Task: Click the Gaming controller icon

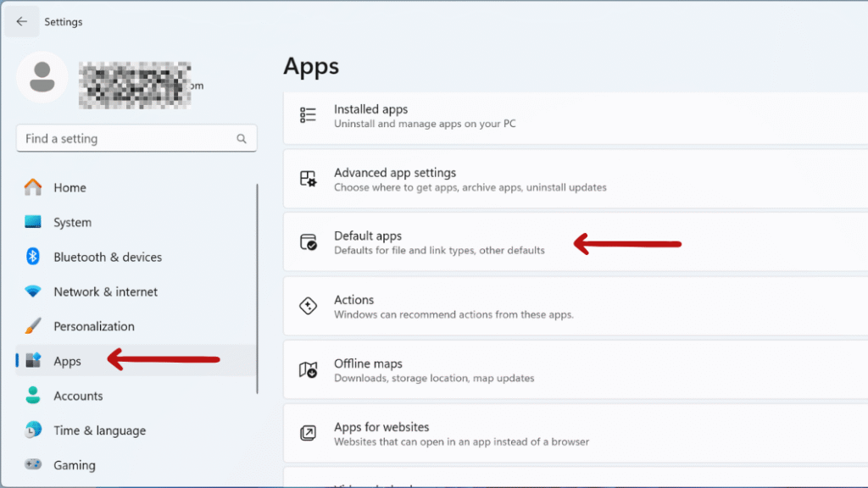Action: (x=33, y=464)
